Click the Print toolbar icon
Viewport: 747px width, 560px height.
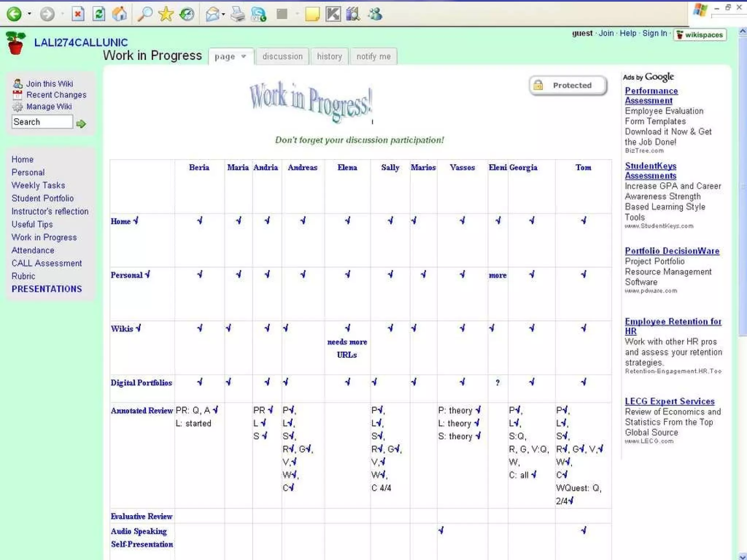click(x=237, y=15)
